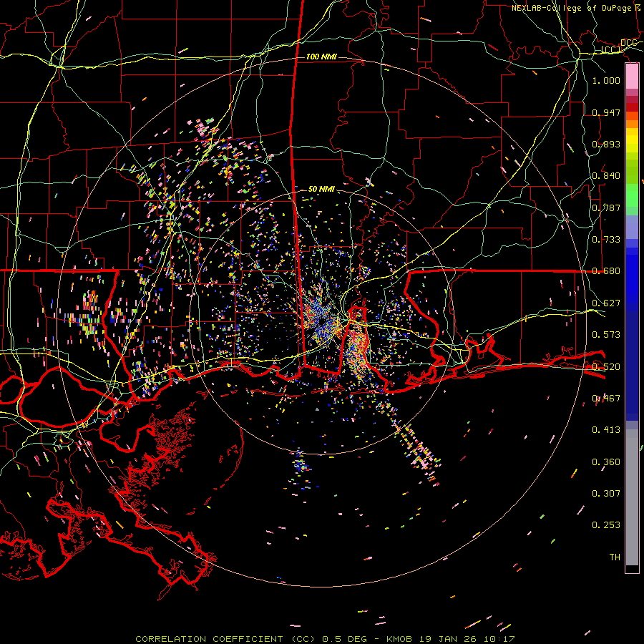This screenshot has width=644, height=644.
Task: Click the KMOB radar site identifier in the caption
Action: point(401,639)
